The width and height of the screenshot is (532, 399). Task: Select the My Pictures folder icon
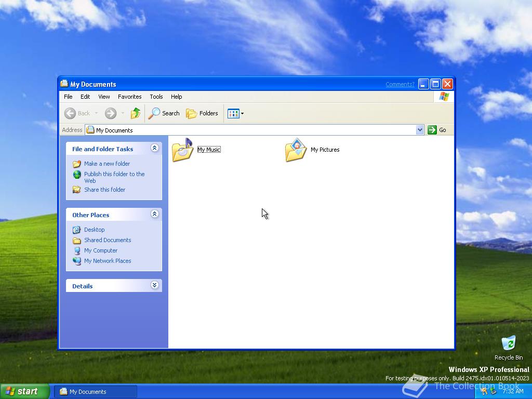pyautogui.click(x=296, y=150)
